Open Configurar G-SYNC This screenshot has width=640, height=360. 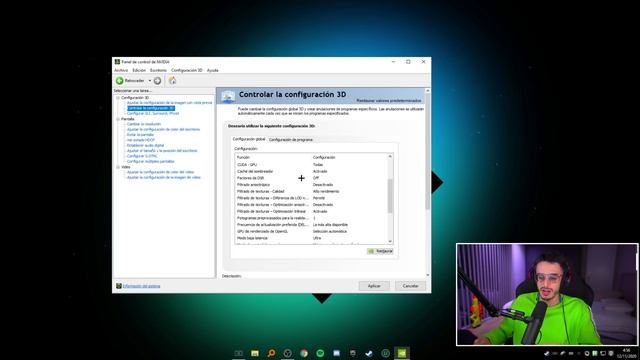click(x=142, y=156)
